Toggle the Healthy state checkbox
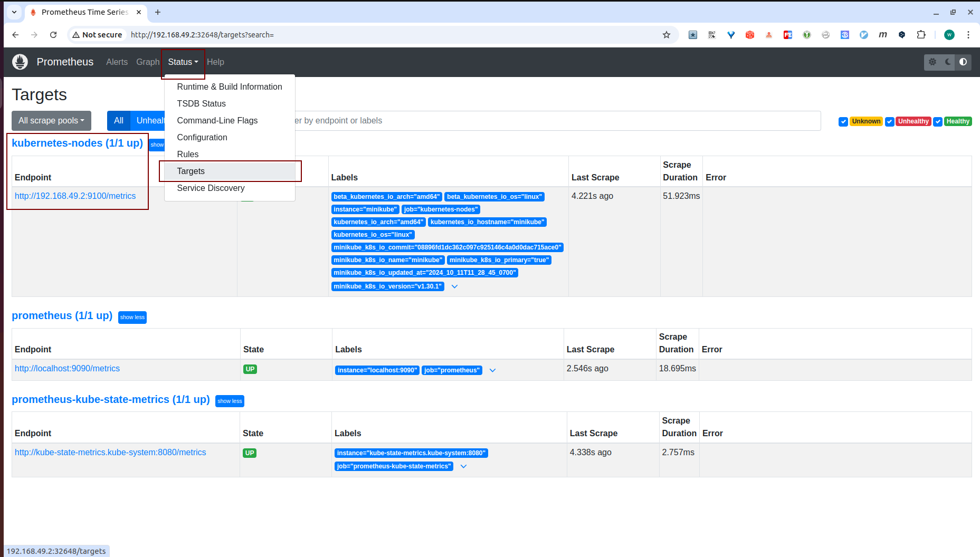 pyautogui.click(x=938, y=122)
